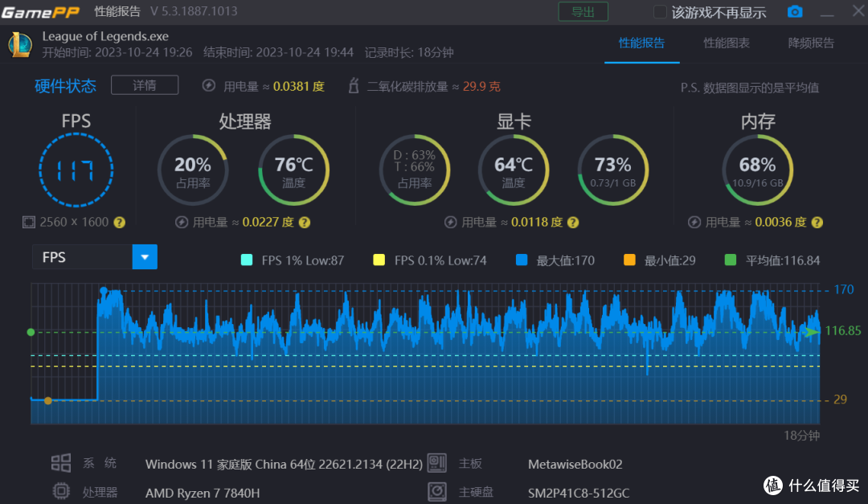The width and height of the screenshot is (868, 504).
Task: Click the processor power usage help icon
Action: click(305, 223)
